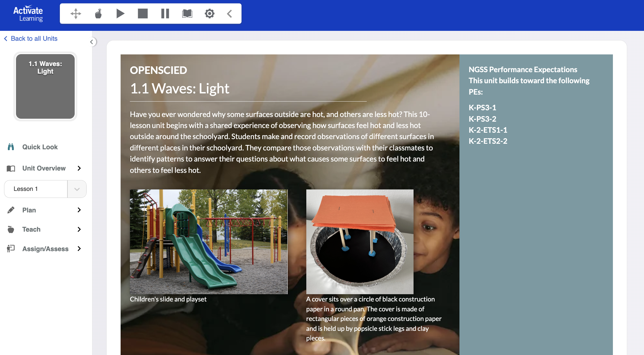644x355 pixels.
Task: Click Assign/Assess in sidebar
Action: 45,249
